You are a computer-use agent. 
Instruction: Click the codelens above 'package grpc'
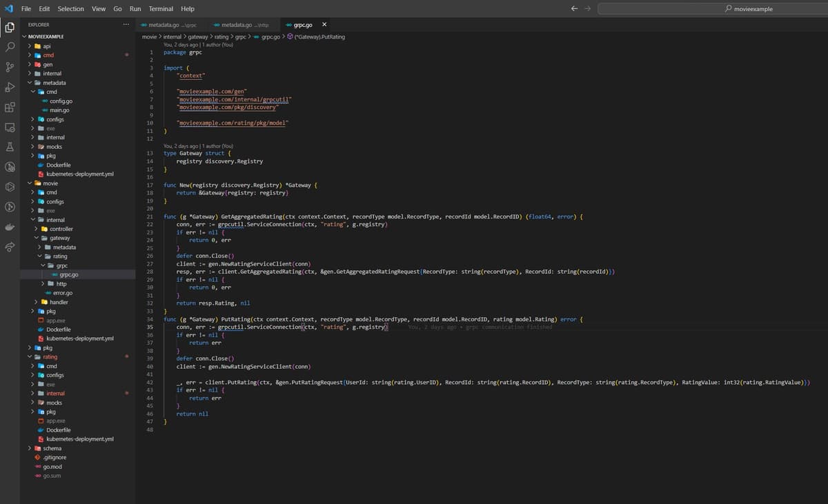coord(198,45)
